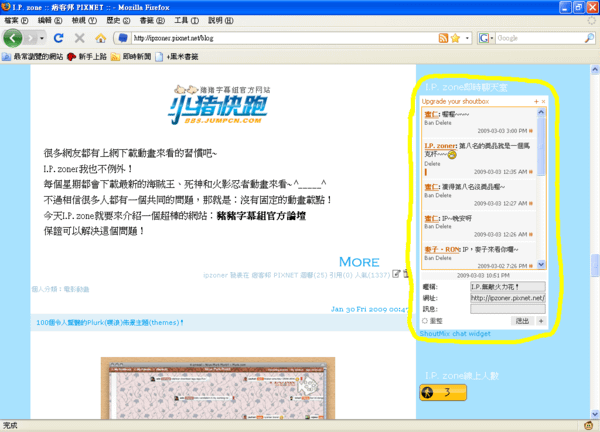The width and height of the screenshot is (600, 432).
Task: Open the search engine selector dropdown
Action: [x=492, y=38]
